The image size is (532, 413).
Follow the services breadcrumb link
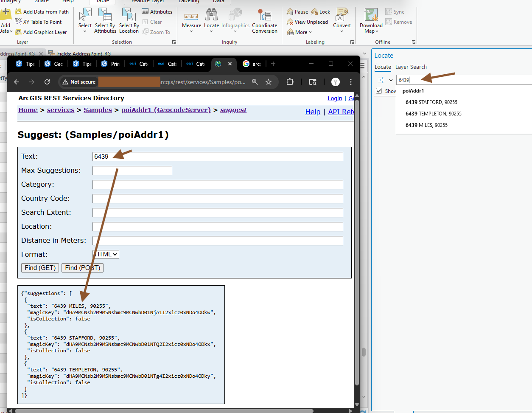(61, 110)
